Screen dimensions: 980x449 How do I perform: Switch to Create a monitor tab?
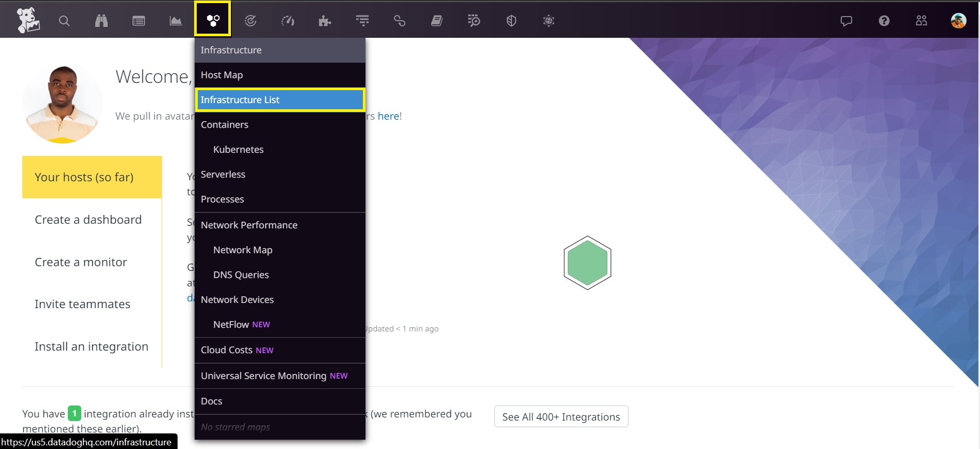[x=92, y=262]
